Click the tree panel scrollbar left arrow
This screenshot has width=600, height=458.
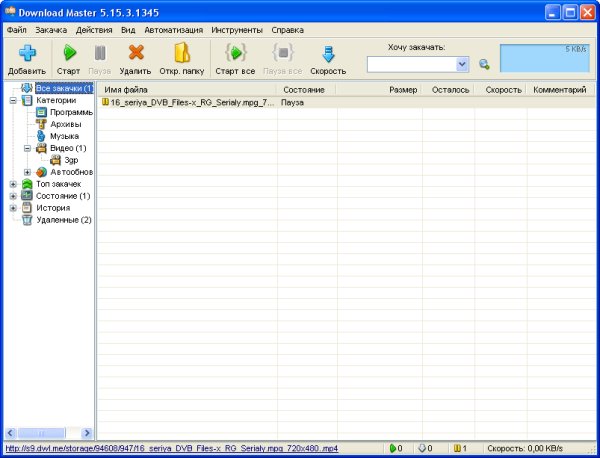coord(10,433)
